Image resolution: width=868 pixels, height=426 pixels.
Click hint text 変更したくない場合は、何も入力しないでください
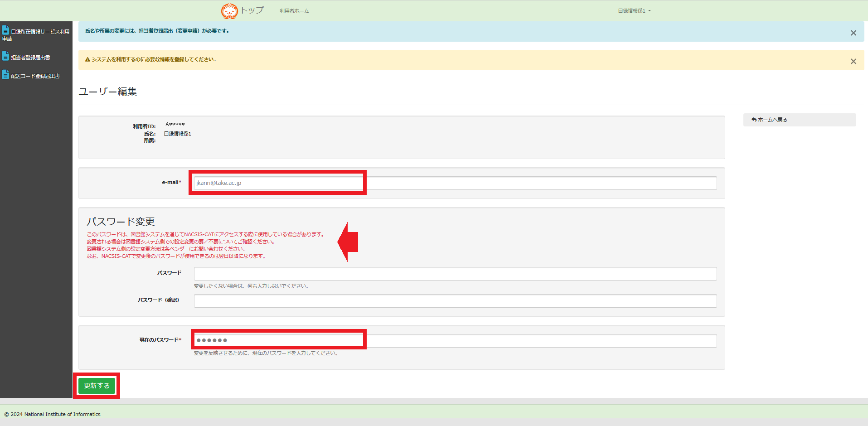(251, 286)
